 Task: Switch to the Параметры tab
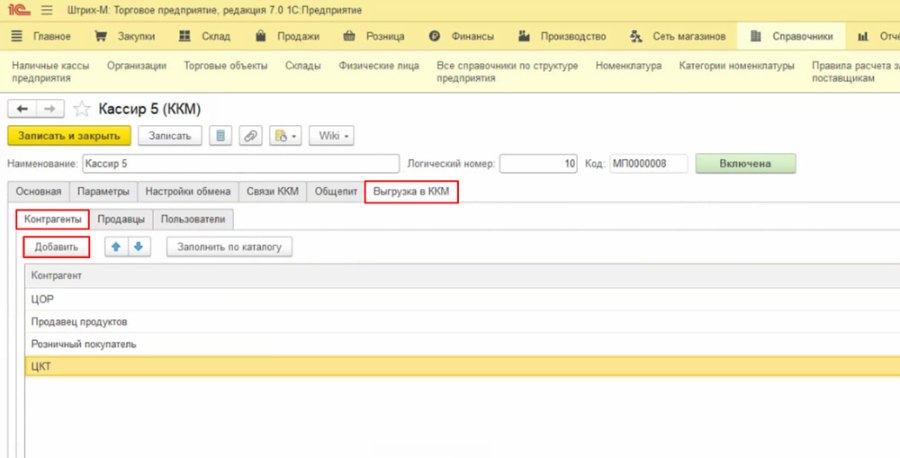(x=103, y=192)
